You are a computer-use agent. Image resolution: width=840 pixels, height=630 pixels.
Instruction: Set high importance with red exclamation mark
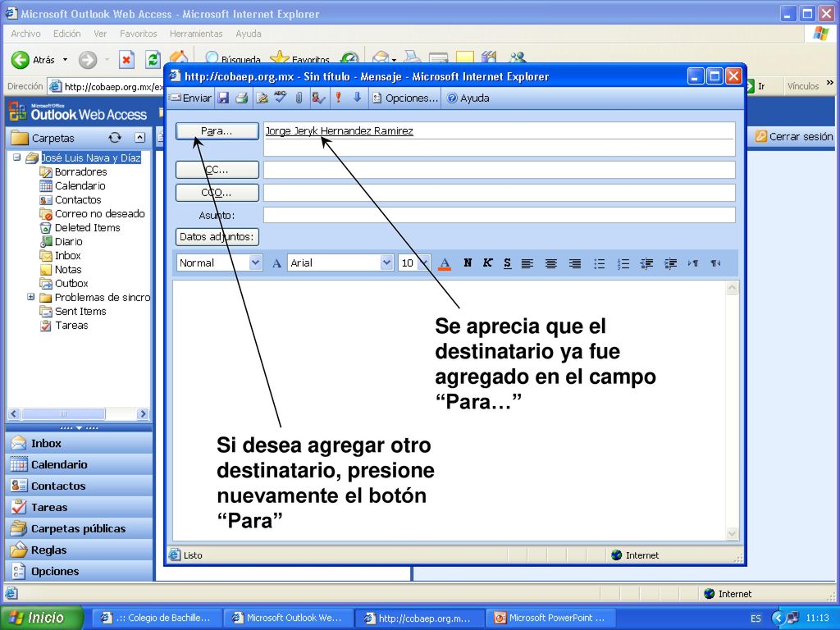(x=339, y=98)
